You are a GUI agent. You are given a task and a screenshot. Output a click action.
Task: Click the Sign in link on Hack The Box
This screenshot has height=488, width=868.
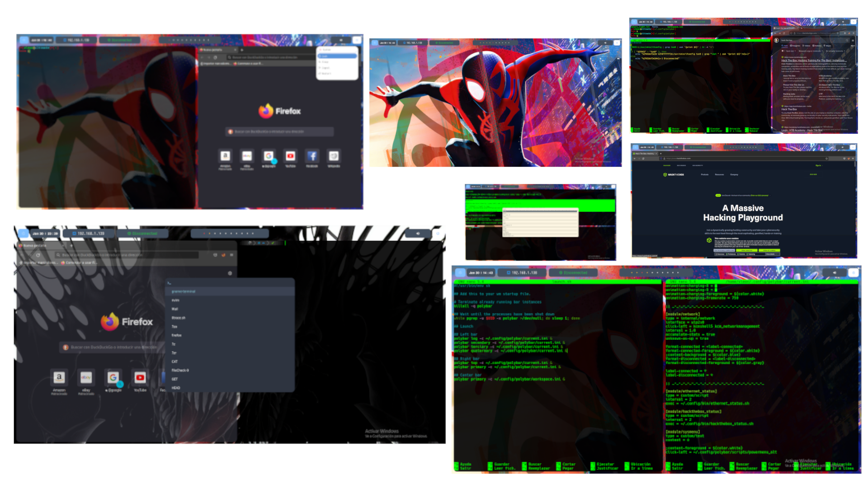coord(818,165)
